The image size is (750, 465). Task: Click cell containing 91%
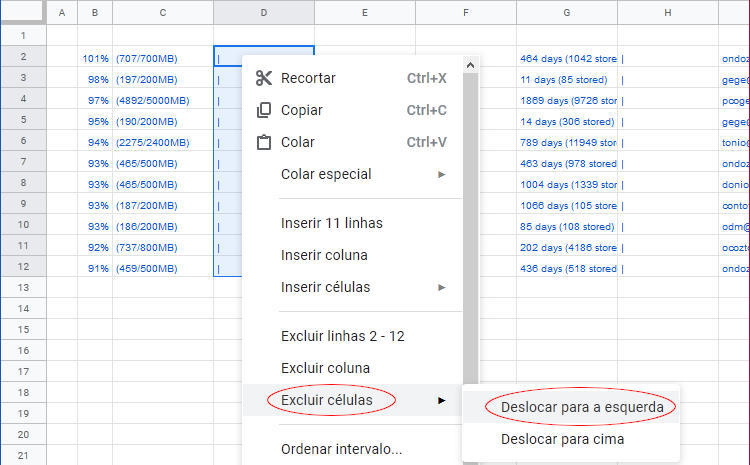click(x=95, y=268)
